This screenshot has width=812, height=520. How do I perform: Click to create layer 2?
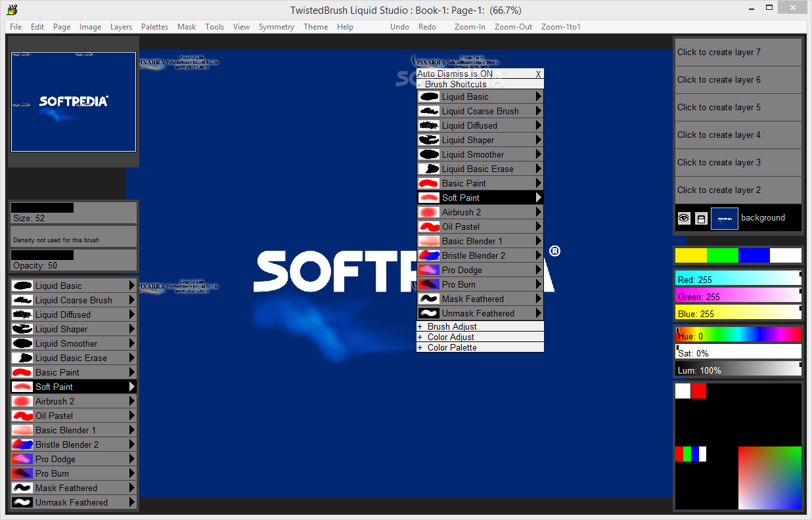pyautogui.click(x=738, y=190)
